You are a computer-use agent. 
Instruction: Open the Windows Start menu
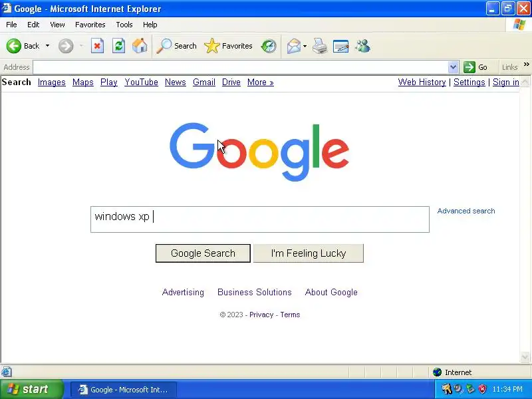click(31, 389)
